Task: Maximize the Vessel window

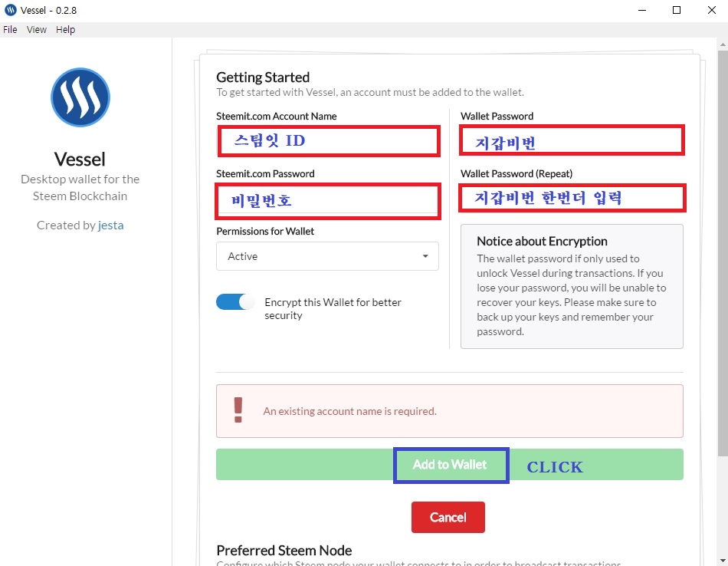Action: point(677,10)
